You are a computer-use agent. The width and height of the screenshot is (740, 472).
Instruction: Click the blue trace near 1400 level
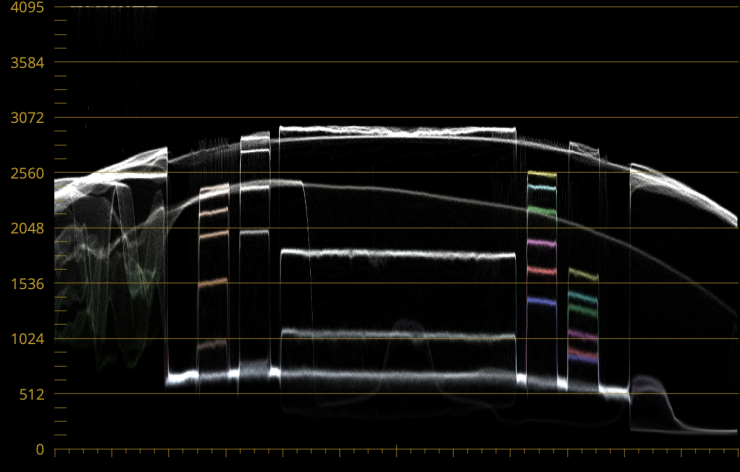pyautogui.click(x=541, y=301)
